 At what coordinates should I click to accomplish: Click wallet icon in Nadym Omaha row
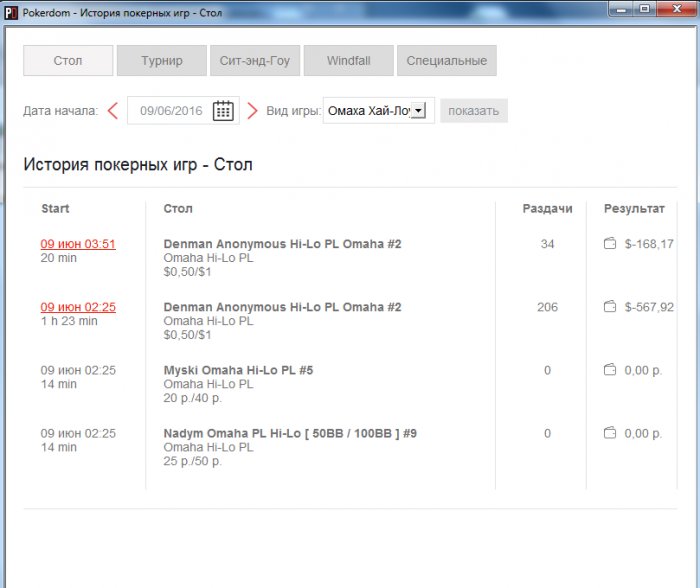[x=610, y=433]
